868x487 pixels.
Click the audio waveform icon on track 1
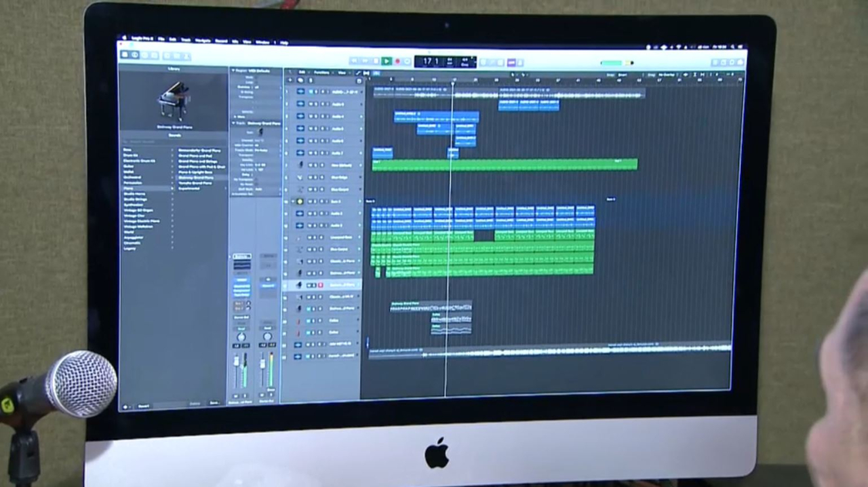pos(300,92)
